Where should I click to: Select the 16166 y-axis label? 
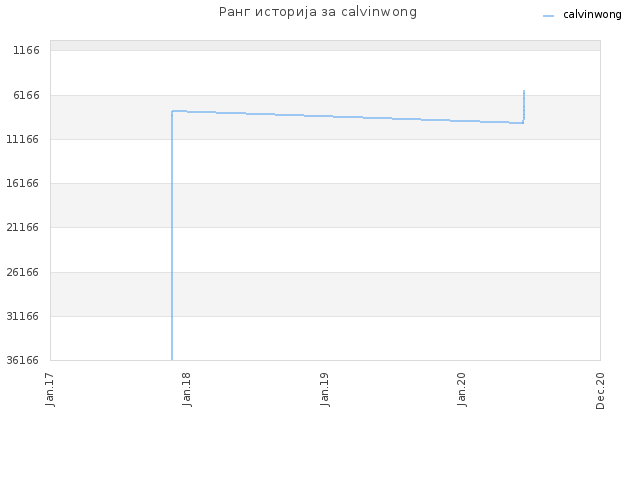[x=22, y=183]
